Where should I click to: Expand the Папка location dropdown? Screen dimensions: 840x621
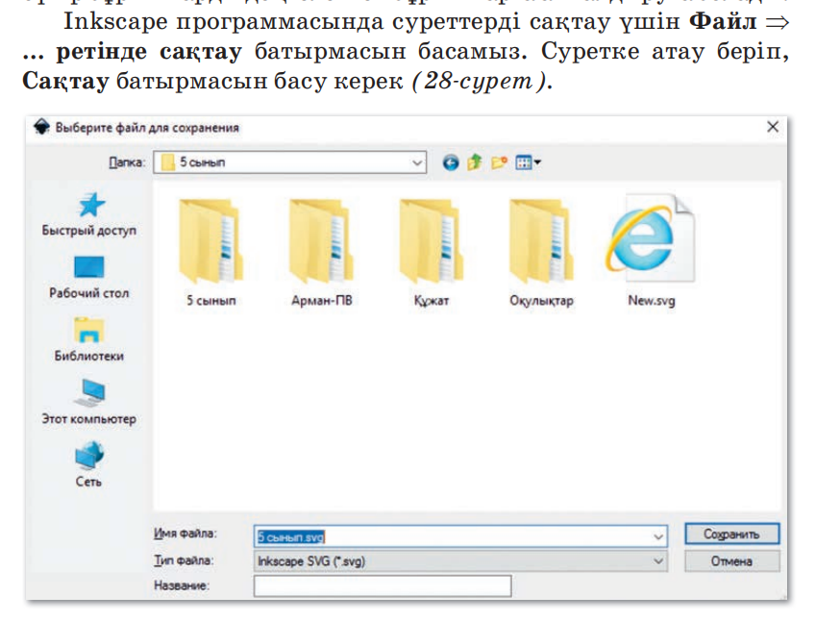pos(416,162)
